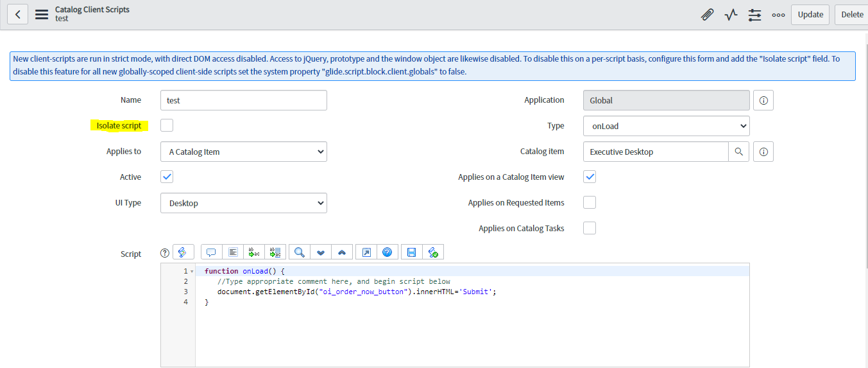Click the find next down-arrow icon
Viewport: 868px width, 368px height.
321,252
